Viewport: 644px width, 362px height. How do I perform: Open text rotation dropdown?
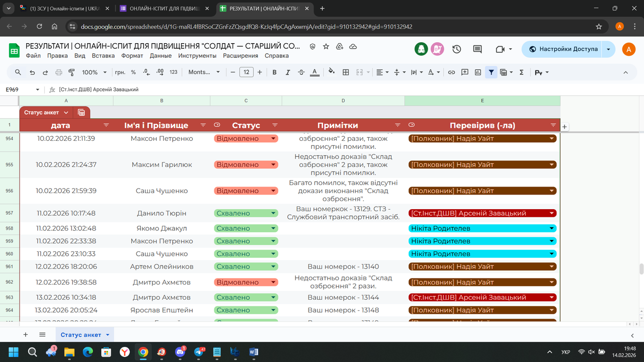tap(434, 72)
